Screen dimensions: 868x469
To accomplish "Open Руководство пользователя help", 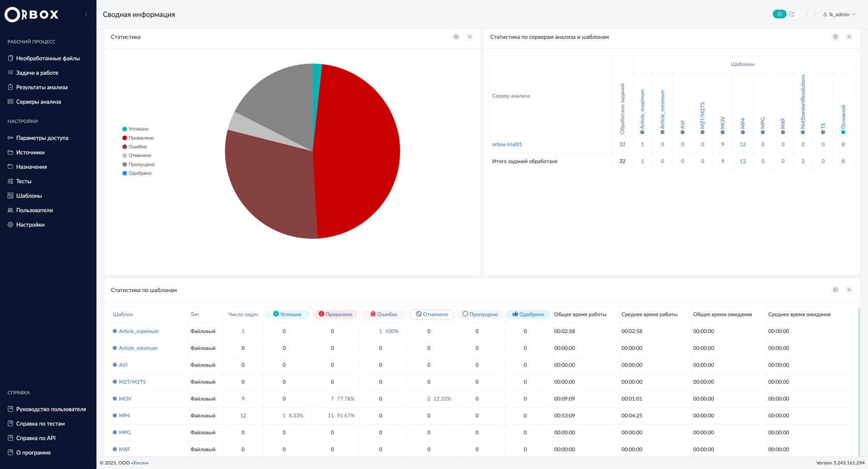I will point(51,409).
